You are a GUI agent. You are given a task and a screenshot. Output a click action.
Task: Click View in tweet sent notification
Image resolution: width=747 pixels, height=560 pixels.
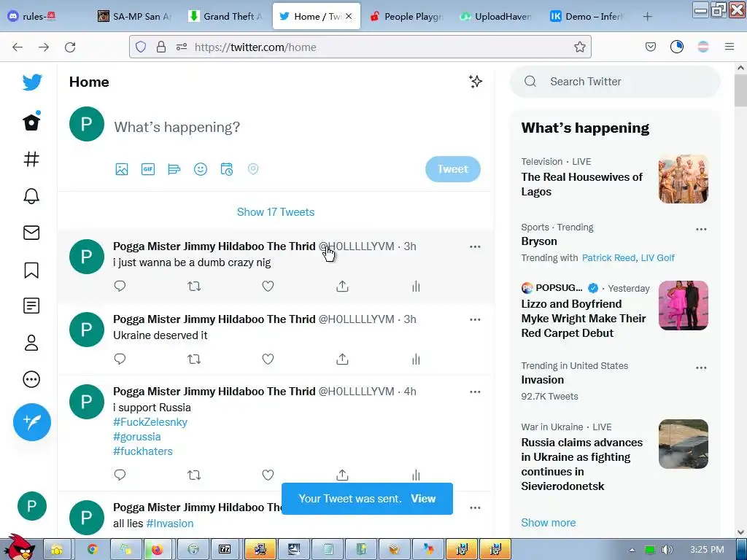pos(423,499)
